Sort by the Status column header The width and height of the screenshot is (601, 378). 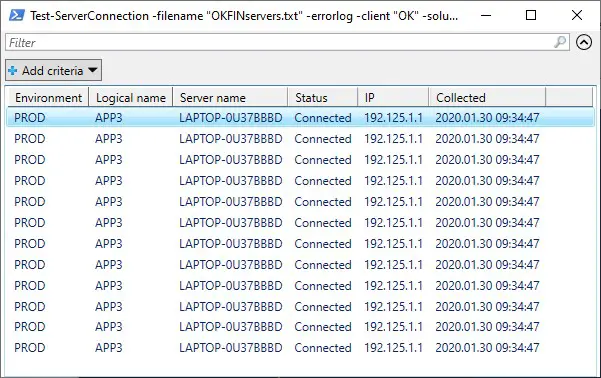323,98
